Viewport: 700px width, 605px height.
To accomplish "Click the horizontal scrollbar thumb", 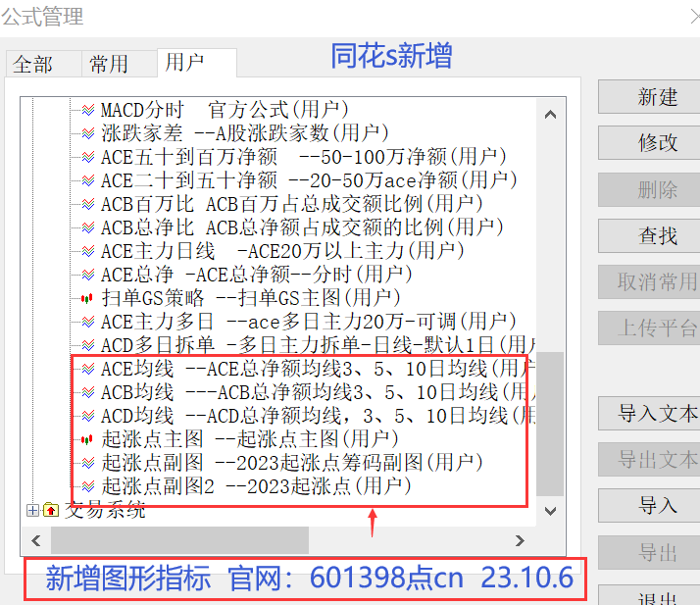I will click(179, 540).
